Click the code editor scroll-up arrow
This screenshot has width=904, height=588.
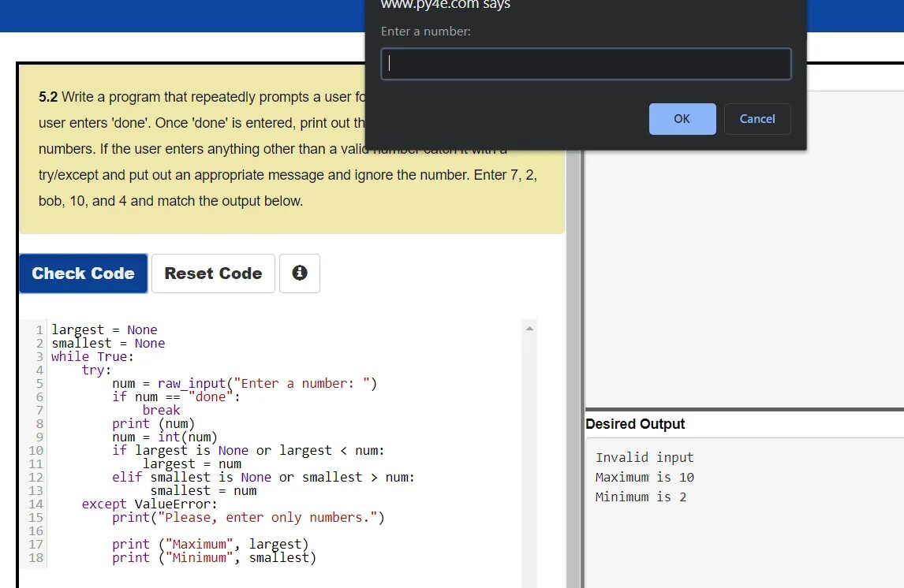point(529,329)
